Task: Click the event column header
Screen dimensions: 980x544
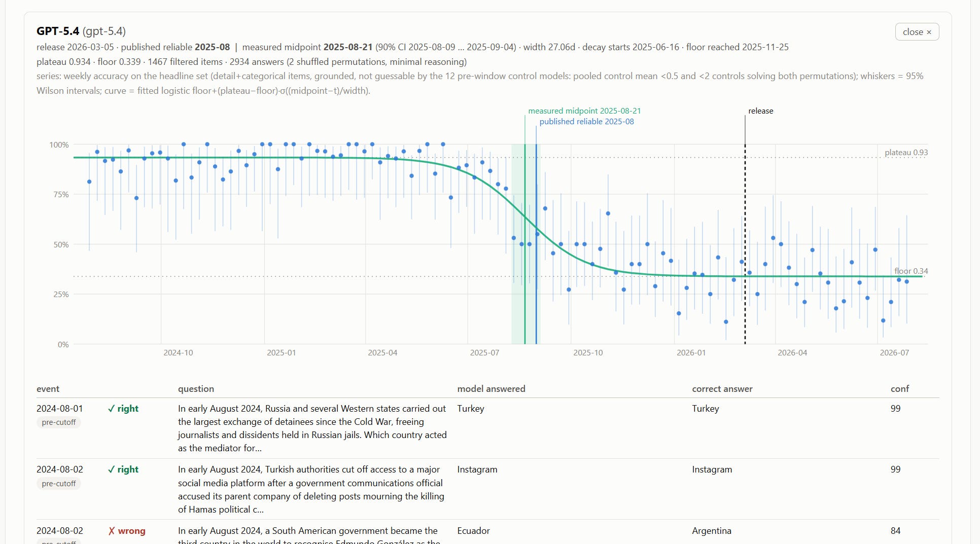Action: click(48, 389)
